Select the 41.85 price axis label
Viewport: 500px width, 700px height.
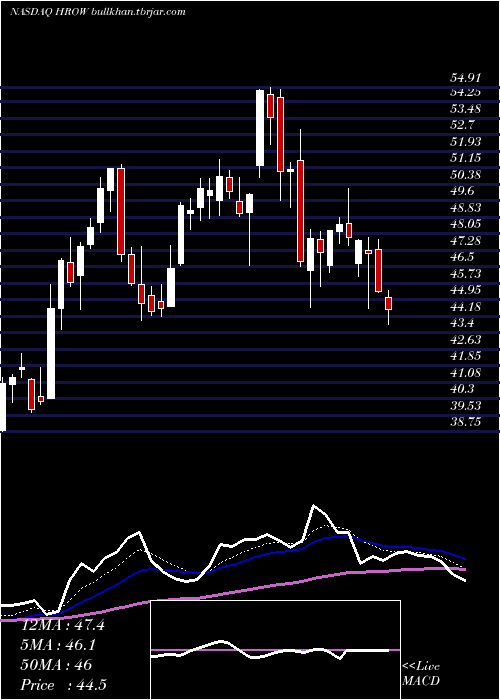click(x=465, y=357)
